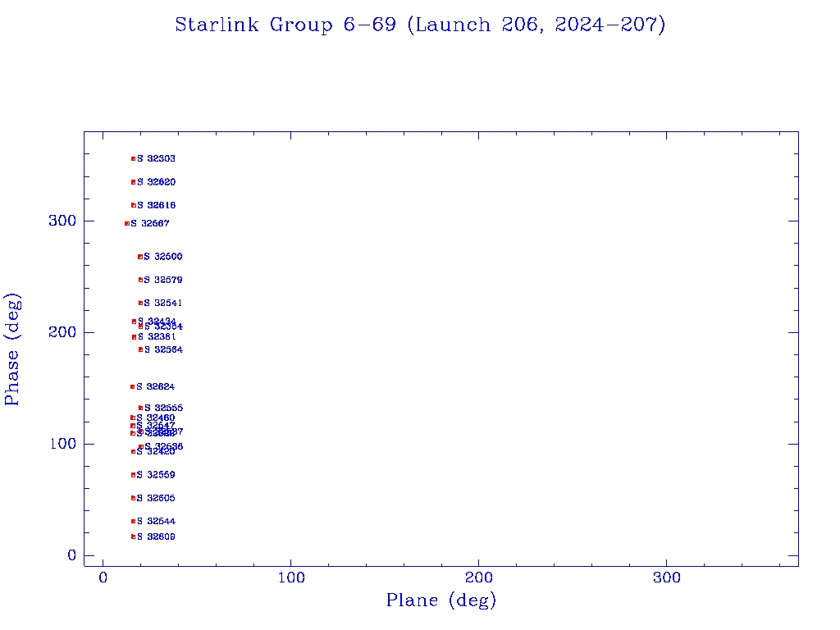Click the 300 tick label on Plane axis
This screenshot has height=630, width=840.
666,577
